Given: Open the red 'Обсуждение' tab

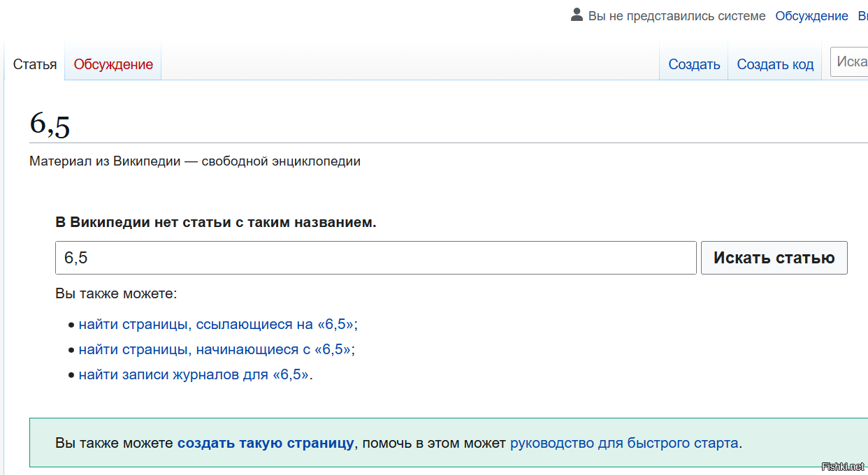Looking at the screenshot, I should pyautogui.click(x=113, y=64).
